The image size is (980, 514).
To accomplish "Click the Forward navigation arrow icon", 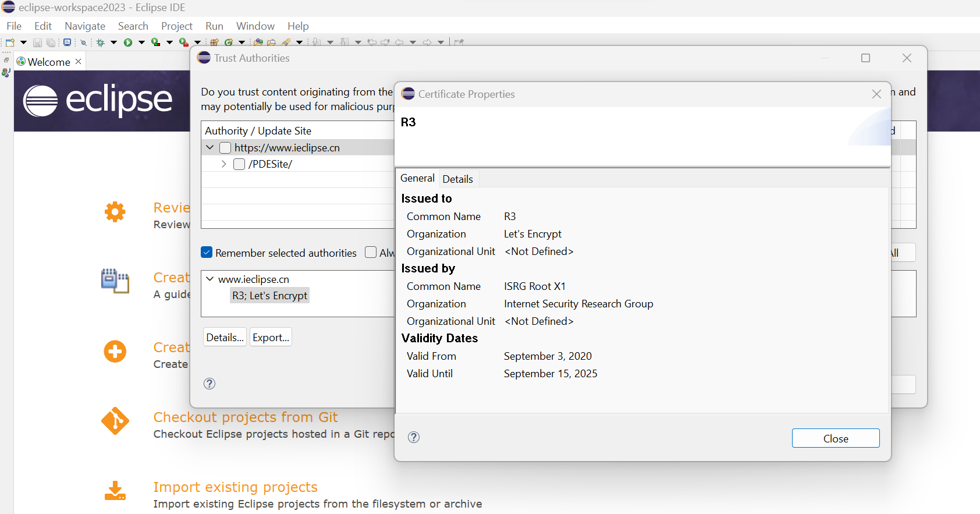I will pyautogui.click(x=427, y=42).
